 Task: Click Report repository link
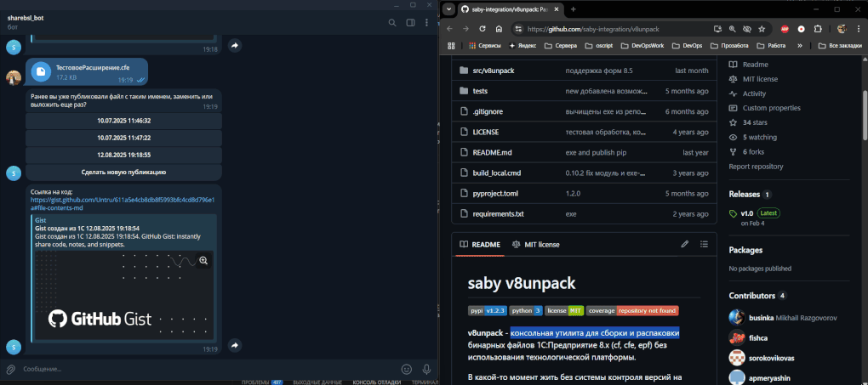point(756,167)
